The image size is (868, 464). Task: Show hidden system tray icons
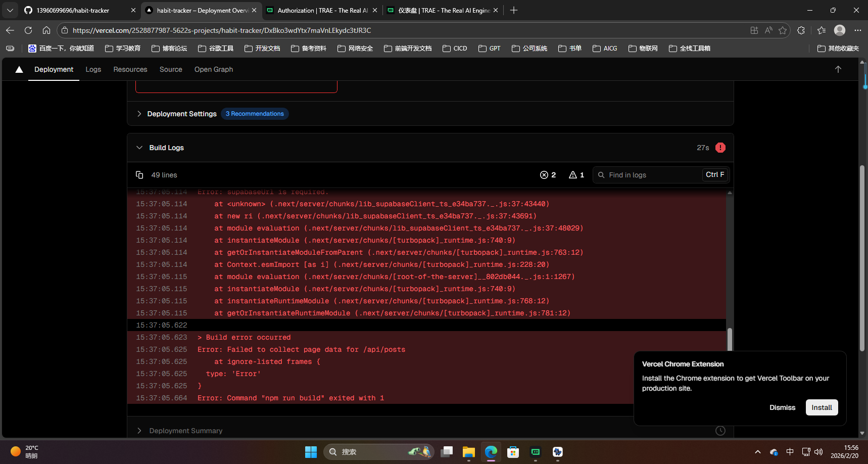(757, 452)
